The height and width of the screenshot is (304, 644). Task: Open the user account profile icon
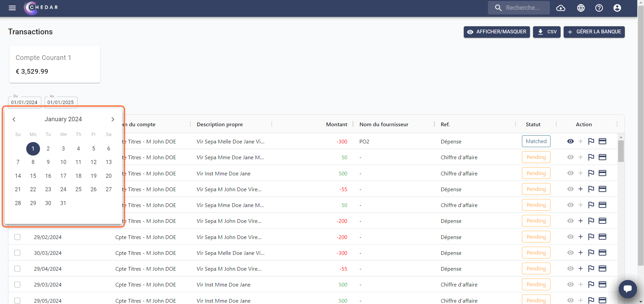pyautogui.click(x=617, y=8)
